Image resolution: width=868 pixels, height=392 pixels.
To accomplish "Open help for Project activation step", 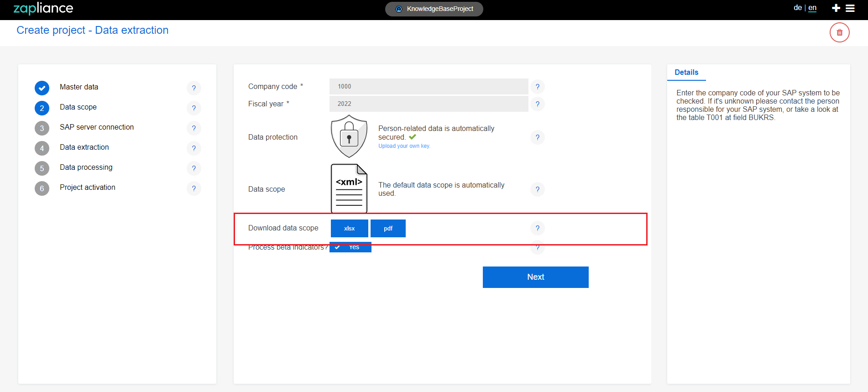I will 194,188.
